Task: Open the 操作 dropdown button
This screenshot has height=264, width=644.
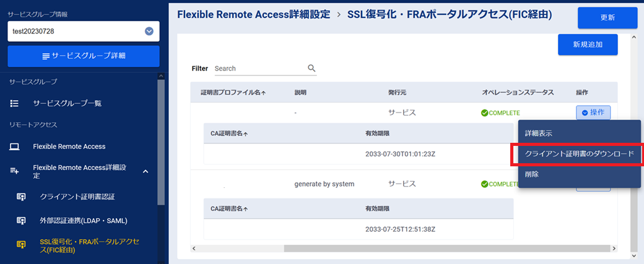Action: (593, 113)
